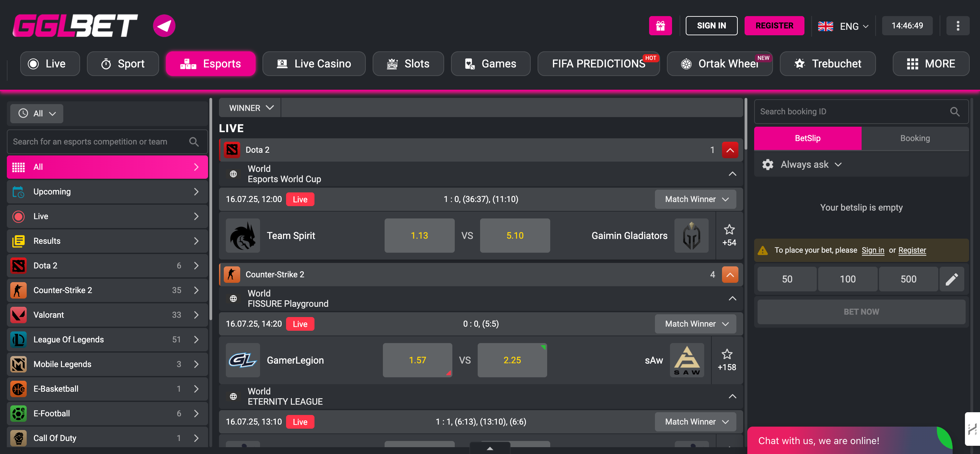Screen dimensions: 980x454
Task: Collapse the FISSURE Playground tournament
Action: (732, 298)
